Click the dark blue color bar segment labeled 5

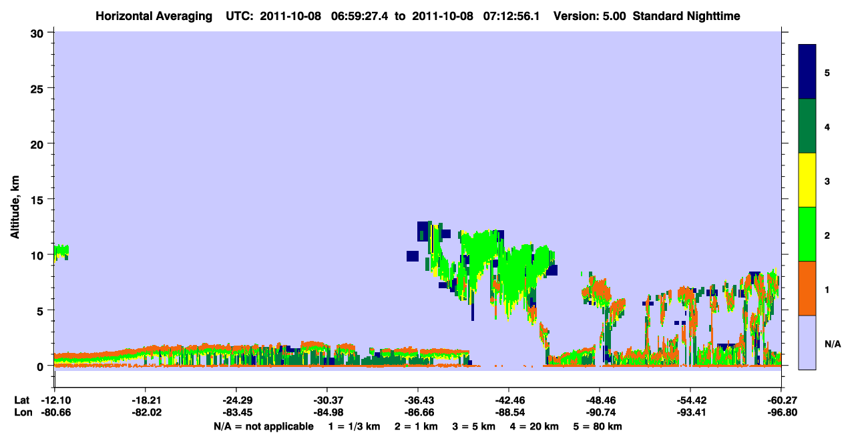point(807,72)
